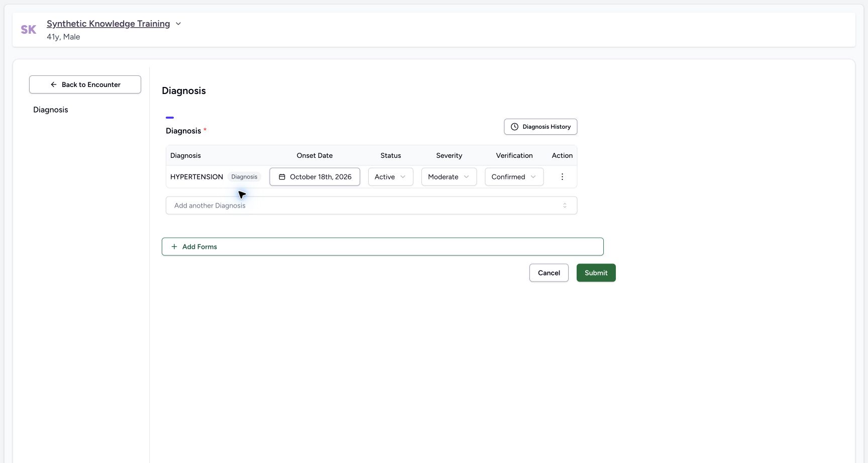
Task: Go back to the encounter
Action: 85,84
